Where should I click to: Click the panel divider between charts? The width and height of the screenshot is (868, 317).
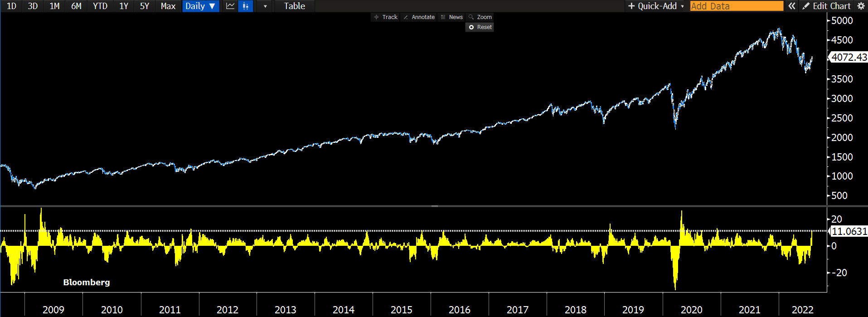click(434, 206)
